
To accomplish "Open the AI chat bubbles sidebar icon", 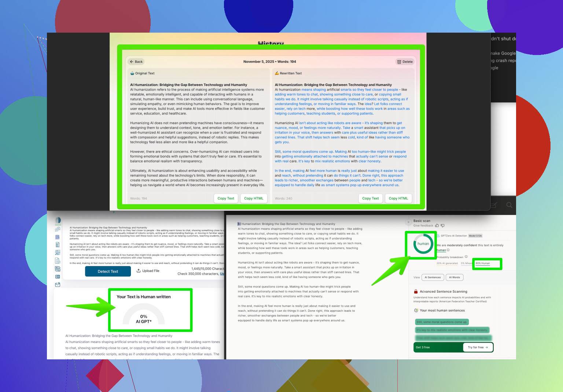I will pos(58,229).
